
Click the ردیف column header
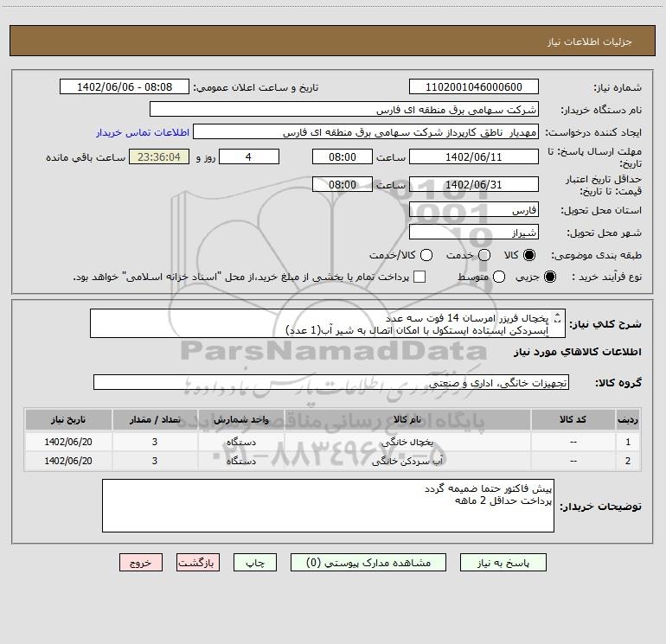628,419
